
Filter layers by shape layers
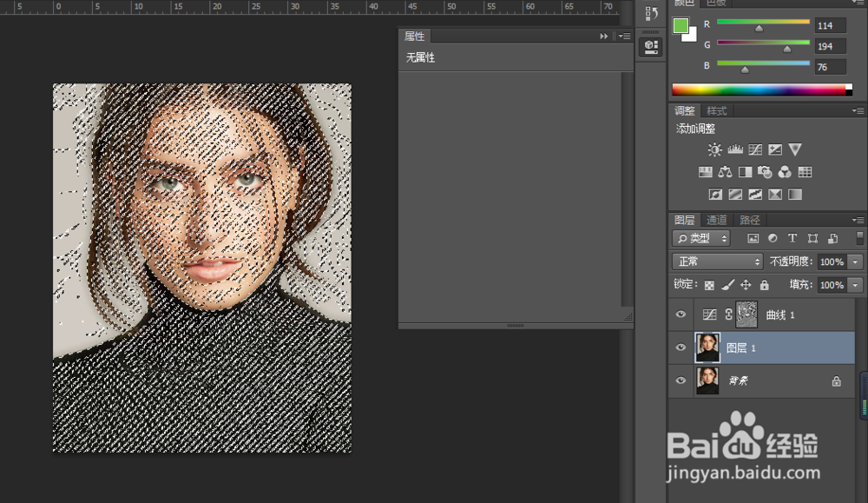tap(812, 239)
